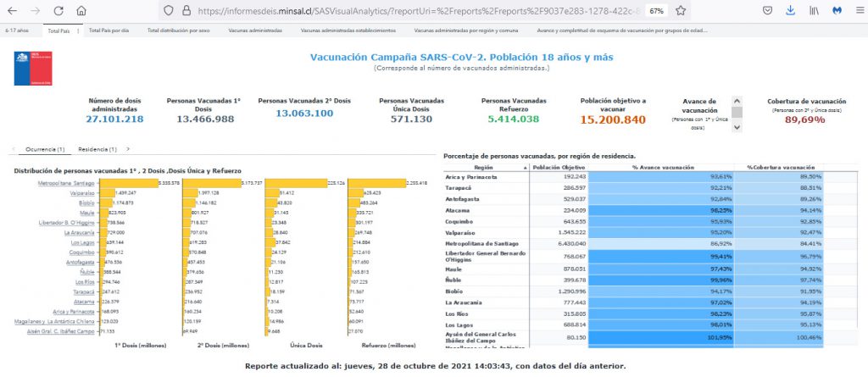Click the 67% zoom level badge
This screenshot has width=868, height=377.
(657, 10)
